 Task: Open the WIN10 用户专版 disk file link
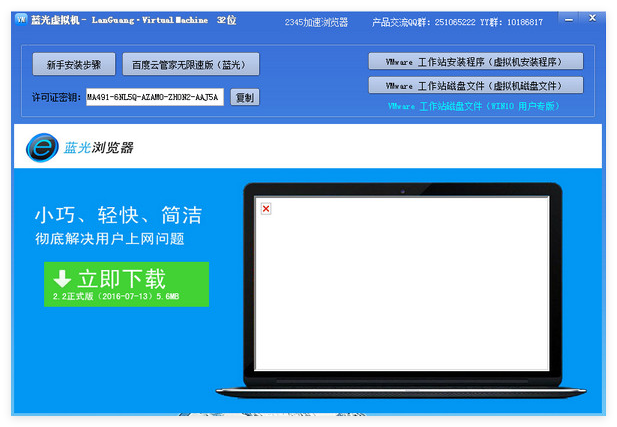point(475,105)
